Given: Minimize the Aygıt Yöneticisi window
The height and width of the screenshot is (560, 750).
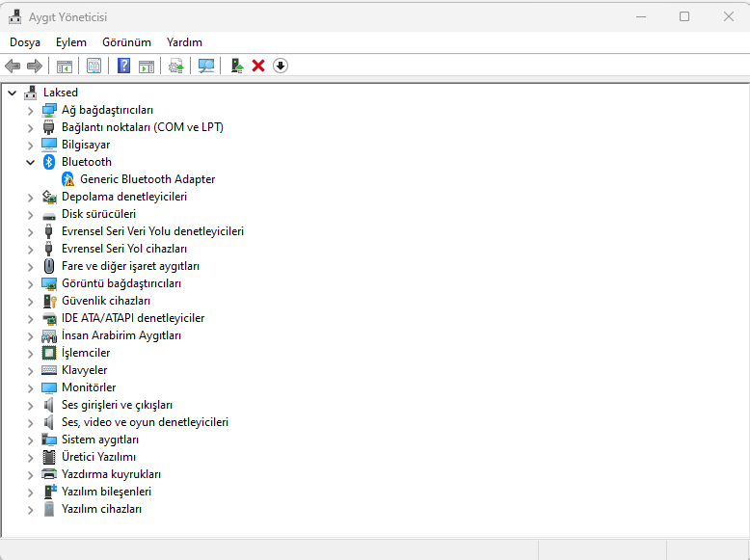Looking at the screenshot, I should pyautogui.click(x=641, y=16).
